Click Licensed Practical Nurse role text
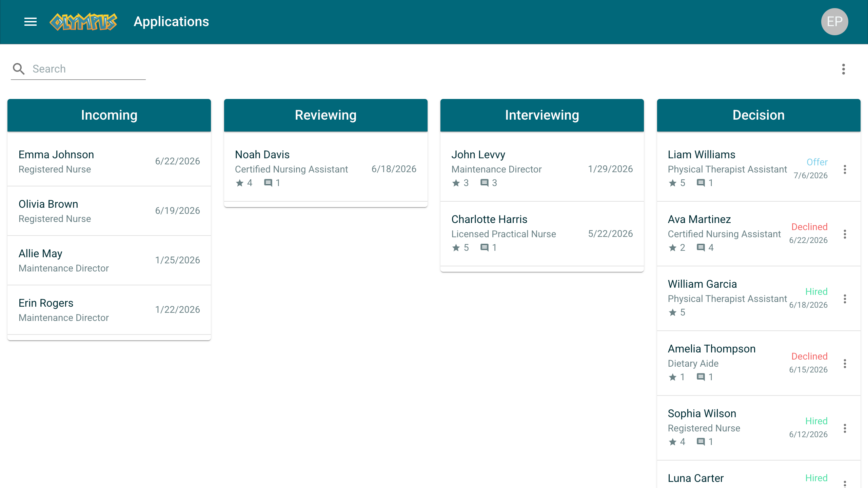 coord(504,234)
